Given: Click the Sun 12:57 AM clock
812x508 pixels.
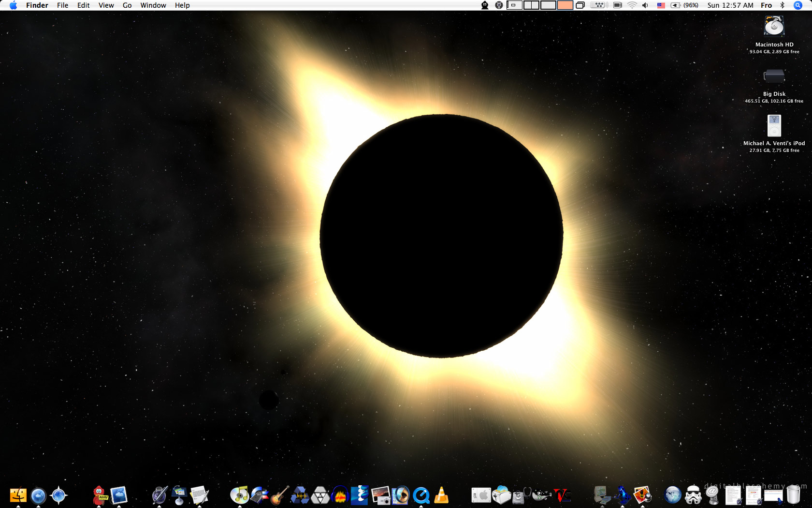Looking at the screenshot, I should [x=730, y=5].
